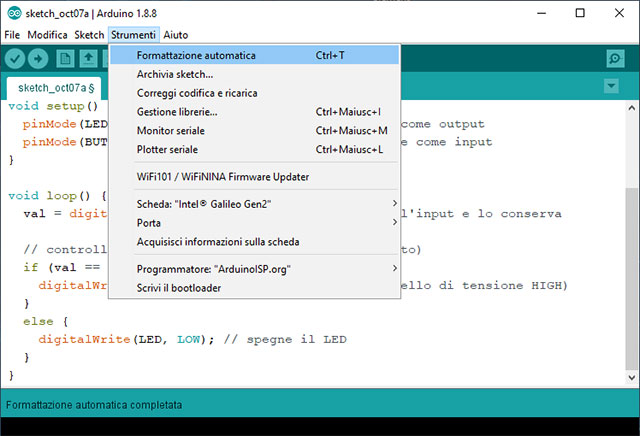Select the sketch_oct07a tab

point(54,88)
